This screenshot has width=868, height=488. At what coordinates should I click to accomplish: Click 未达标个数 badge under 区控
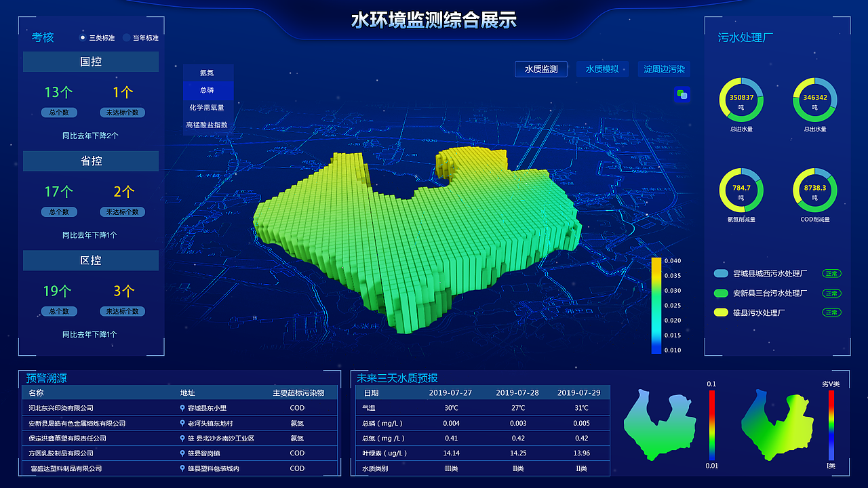(123, 312)
